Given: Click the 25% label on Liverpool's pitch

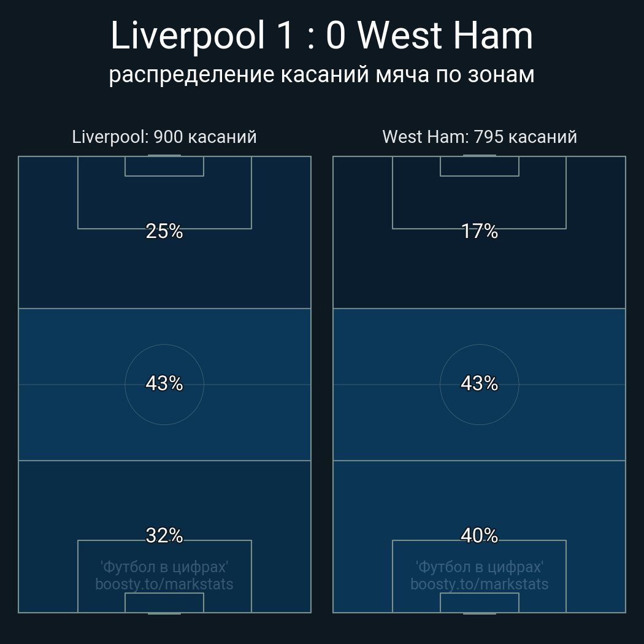Looking at the screenshot, I should click(x=164, y=231).
